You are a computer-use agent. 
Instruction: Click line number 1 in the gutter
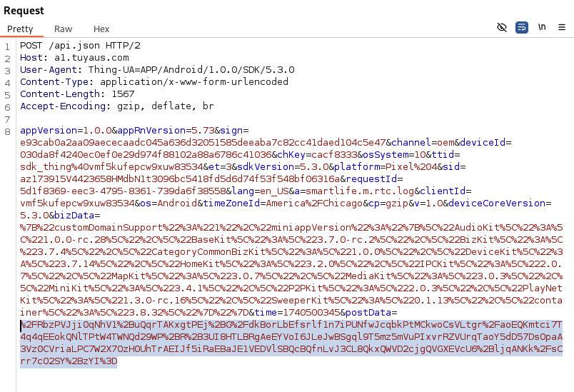pos(7,46)
